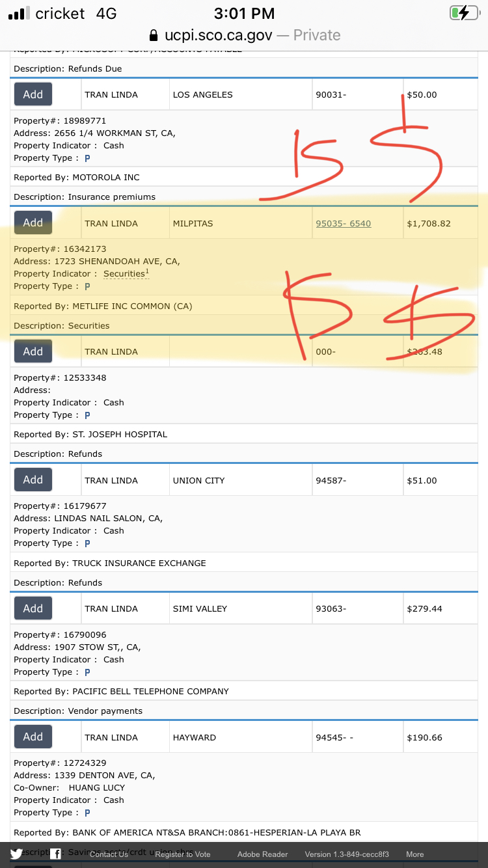Open Property Type P for property 16790096
The height and width of the screenshot is (868, 488).
[x=87, y=672]
